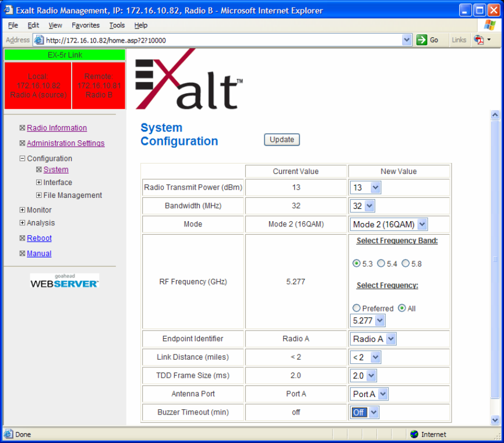Click the vertical scrollbar thumb

pos(495,259)
